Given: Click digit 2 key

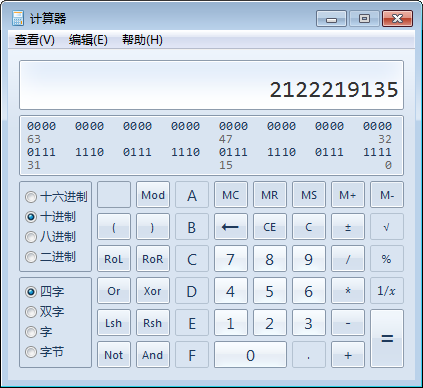Looking at the screenshot, I should (x=270, y=323).
